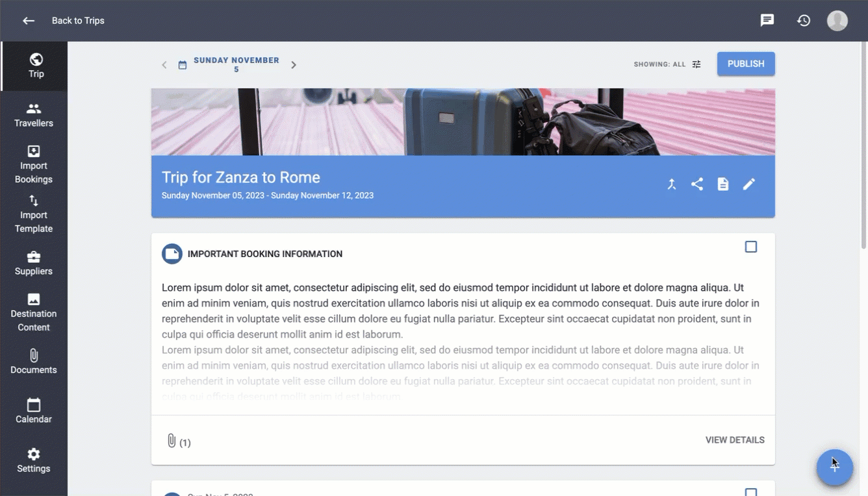The width and height of the screenshot is (868, 496).
Task: Click the luggage banner image
Action: (x=463, y=122)
